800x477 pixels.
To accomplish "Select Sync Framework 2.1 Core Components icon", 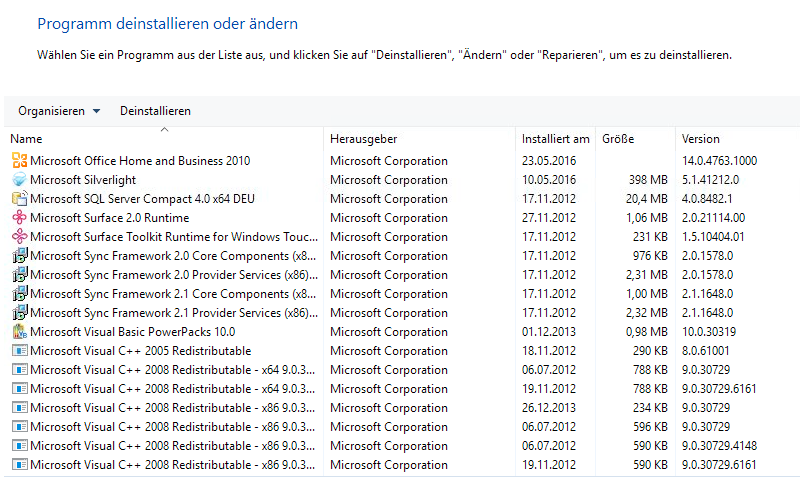I will pyautogui.click(x=19, y=293).
